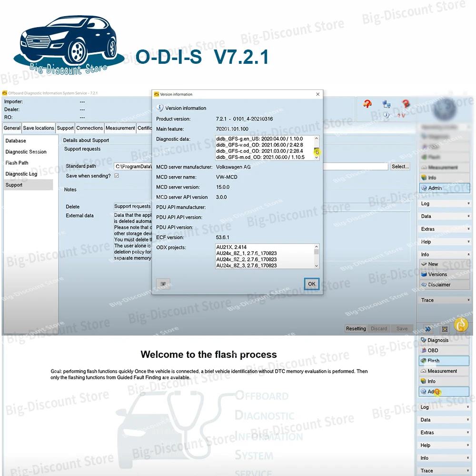
Task: Click Admin mode in flash screen sidebar
Action: click(x=444, y=392)
